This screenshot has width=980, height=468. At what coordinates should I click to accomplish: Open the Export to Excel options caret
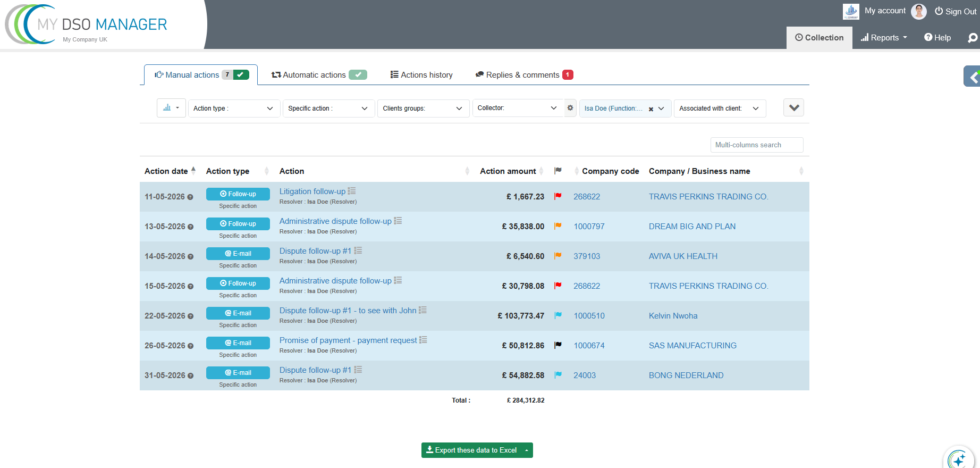click(x=527, y=450)
